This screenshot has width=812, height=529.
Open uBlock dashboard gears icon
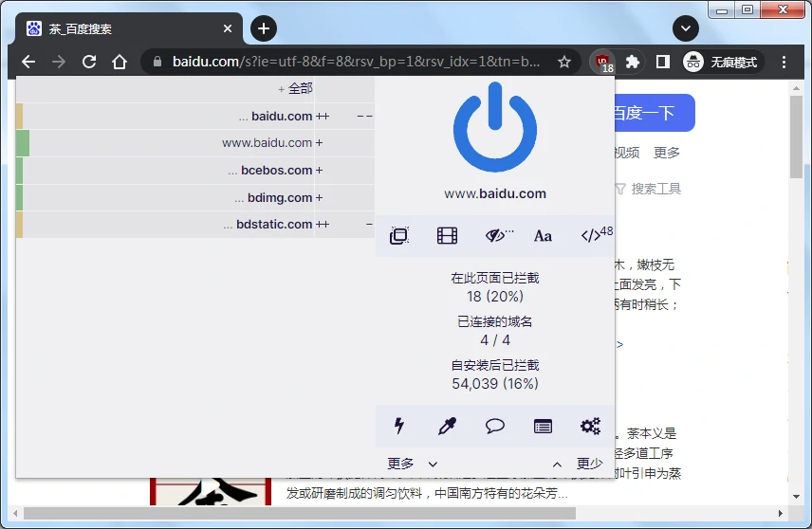click(591, 427)
